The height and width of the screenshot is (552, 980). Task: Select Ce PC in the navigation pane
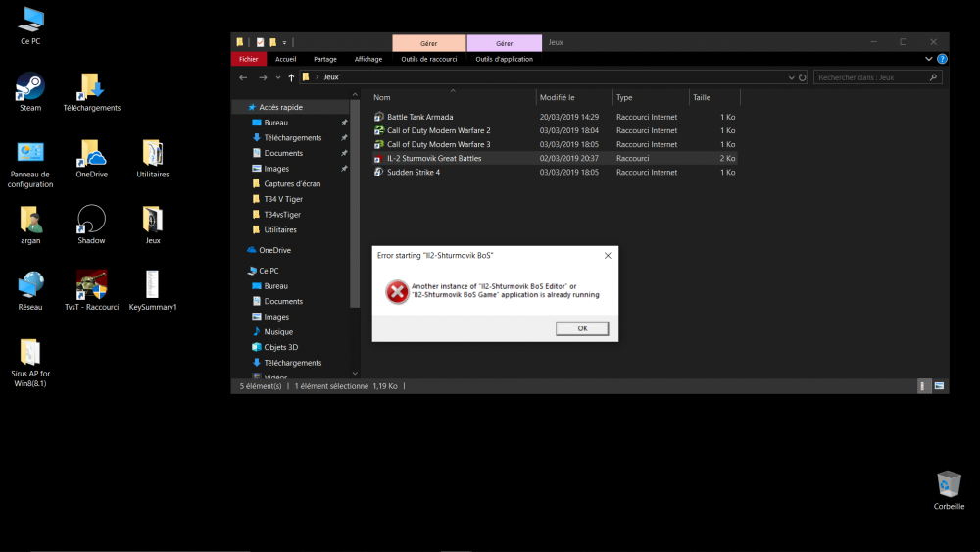coord(269,271)
